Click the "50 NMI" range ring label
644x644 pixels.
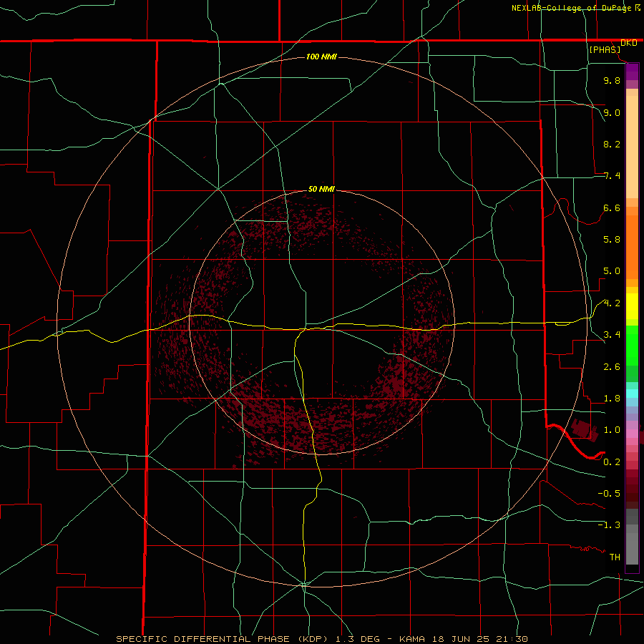321,189
